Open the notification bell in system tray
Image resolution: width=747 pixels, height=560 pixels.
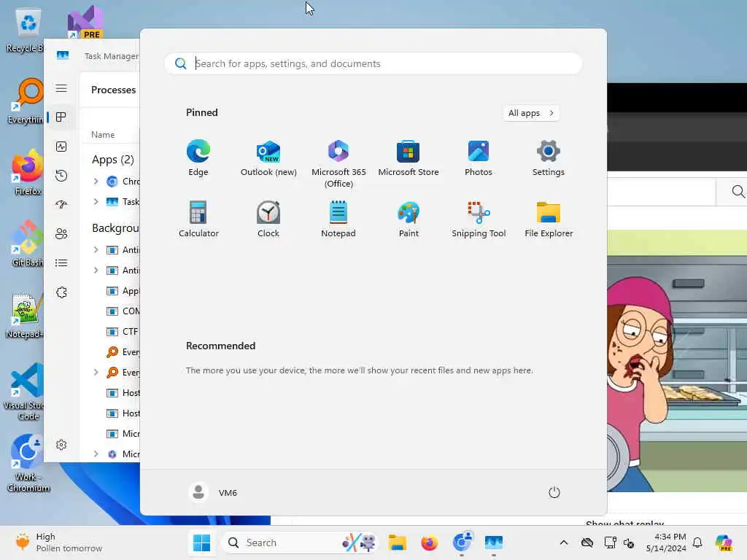[697, 542]
